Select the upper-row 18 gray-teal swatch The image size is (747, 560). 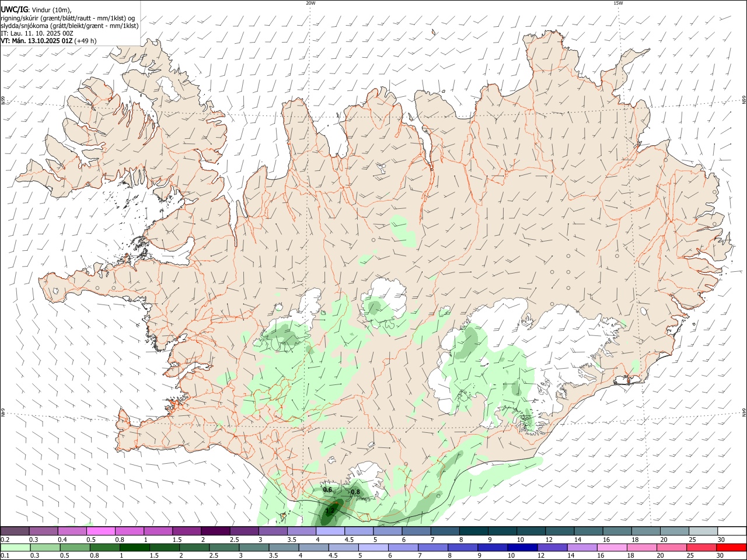pos(645,531)
